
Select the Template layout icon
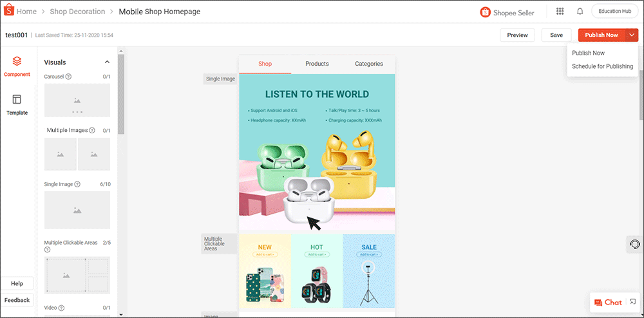[x=17, y=99]
